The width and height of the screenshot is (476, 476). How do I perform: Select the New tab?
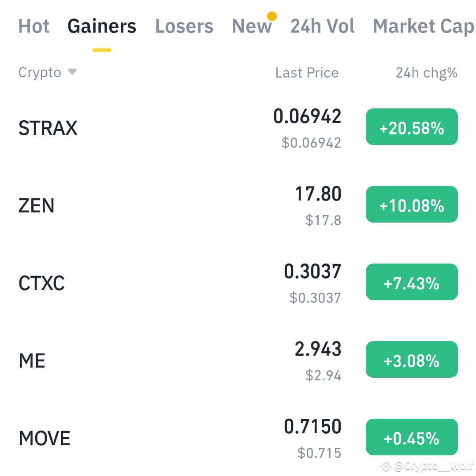tap(252, 26)
